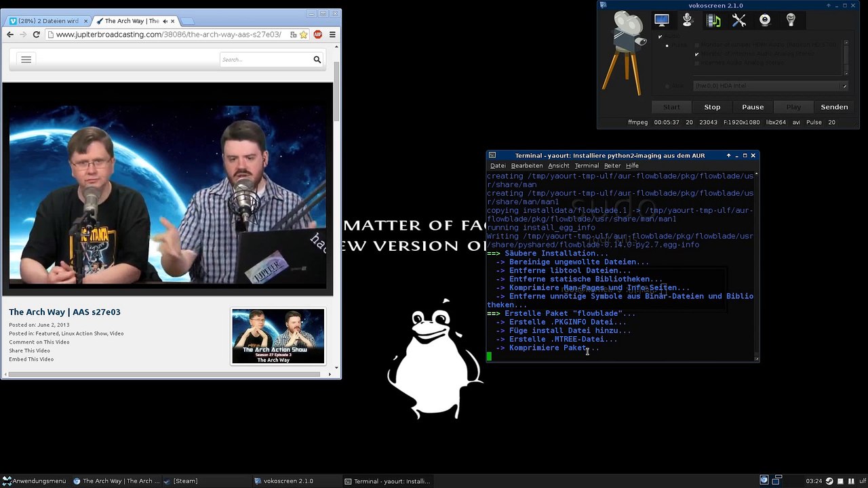Go forward in the browser
The image size is (868, 488).
pos(23,35)
